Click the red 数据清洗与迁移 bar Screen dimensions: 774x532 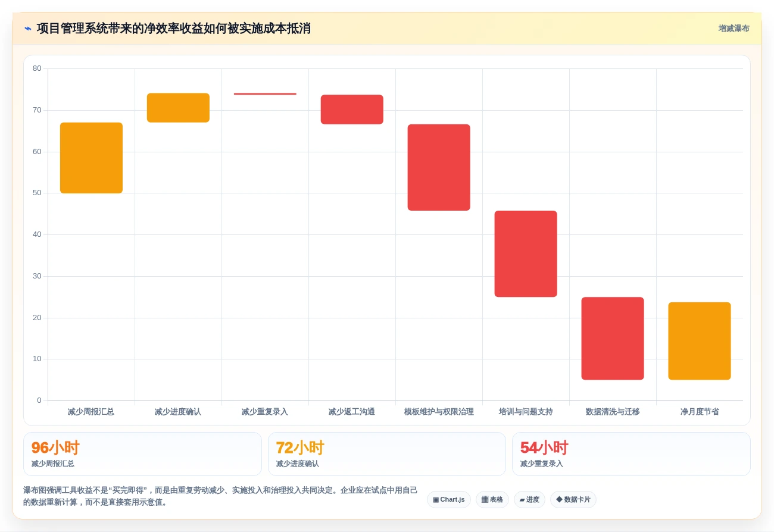click(613, 339)
